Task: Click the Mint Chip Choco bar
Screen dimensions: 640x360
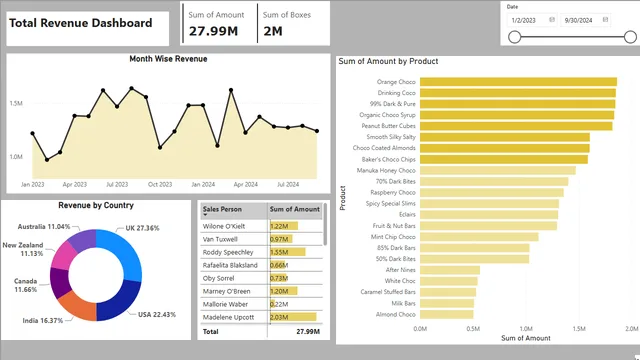Action: click(x=479, y=237)
